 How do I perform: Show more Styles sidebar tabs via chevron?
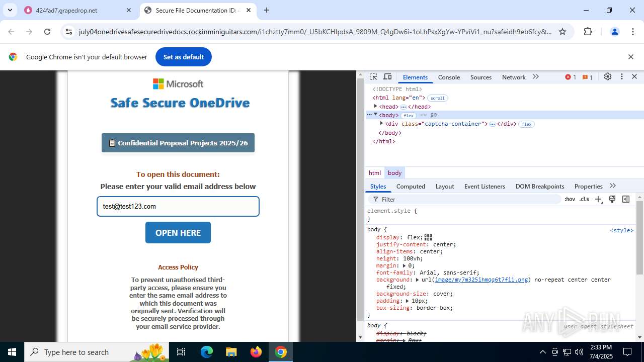(612, 186)
